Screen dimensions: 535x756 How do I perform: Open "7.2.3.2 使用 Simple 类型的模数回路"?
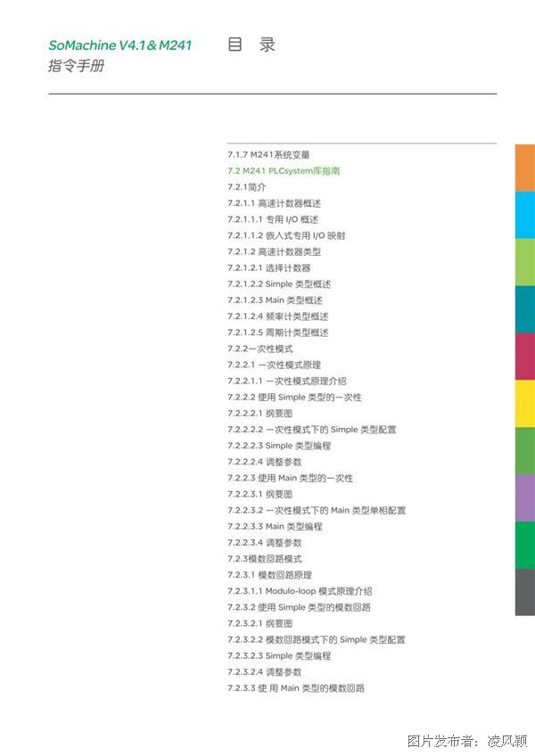pos(299,607)
